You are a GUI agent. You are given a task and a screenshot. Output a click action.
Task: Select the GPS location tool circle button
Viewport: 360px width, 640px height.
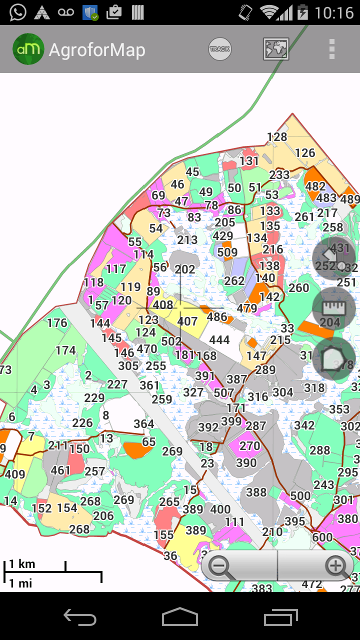334,258
